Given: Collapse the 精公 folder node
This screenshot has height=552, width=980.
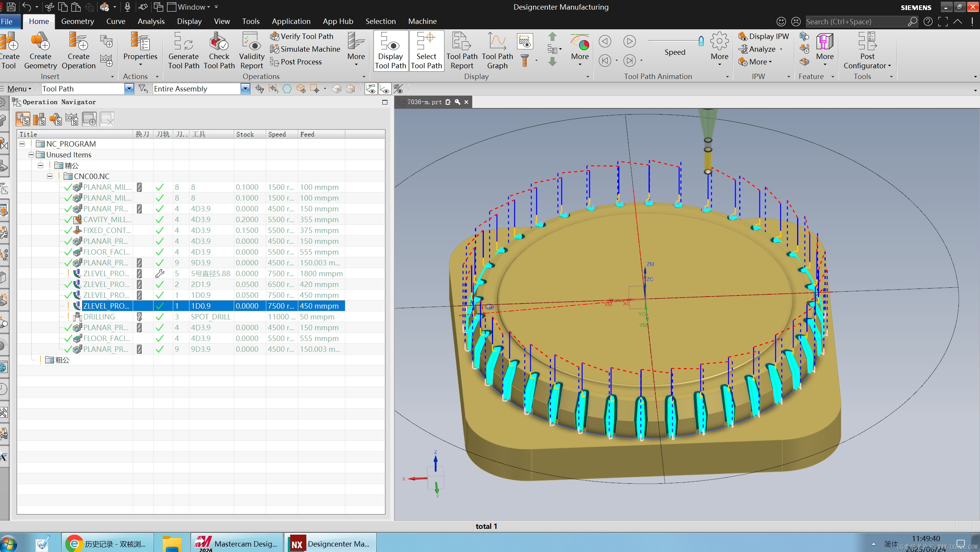Looking at the screenshot, I should [41, 165].
